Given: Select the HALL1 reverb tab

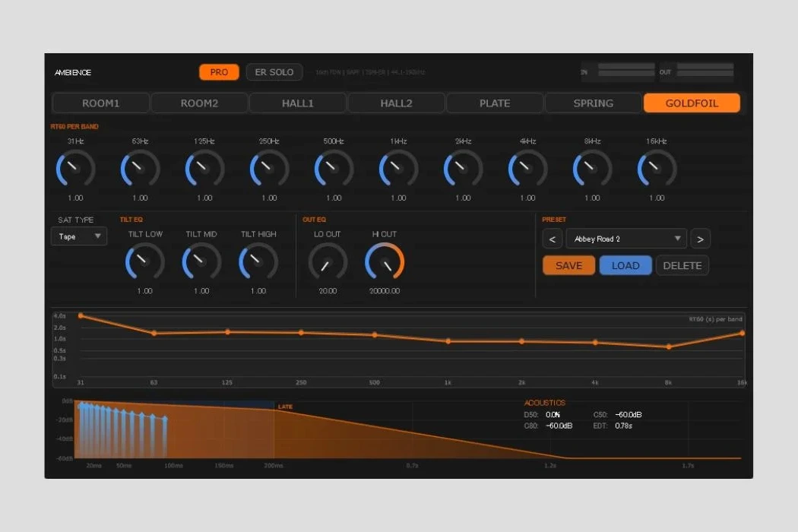Looking at the screenshot, I should 298,103.
